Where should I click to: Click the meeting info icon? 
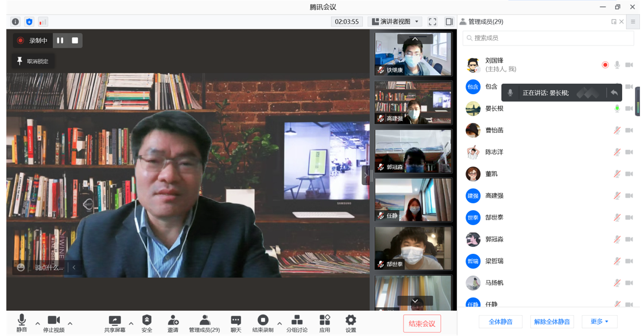pyautogui.click(x=15, y=22)
